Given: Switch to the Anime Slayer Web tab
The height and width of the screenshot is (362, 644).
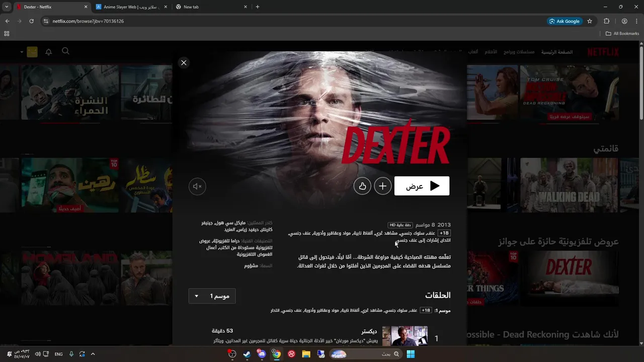Looking at the screenshot, I should pyautogui.click(x=131, y=7).
